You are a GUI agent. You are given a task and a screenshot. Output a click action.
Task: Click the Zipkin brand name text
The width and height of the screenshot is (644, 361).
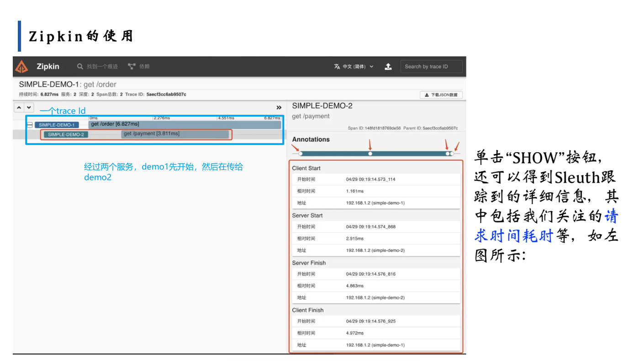tap(48, 67)
